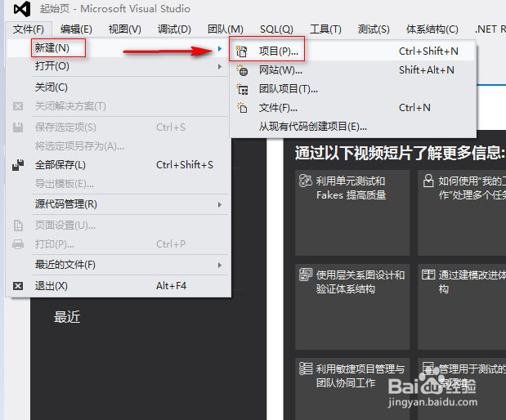Click the 通过以下视频短片了解更多信息 heading
Image resolution: width=506 pixels, height=420 pixels.
point(400,153)
